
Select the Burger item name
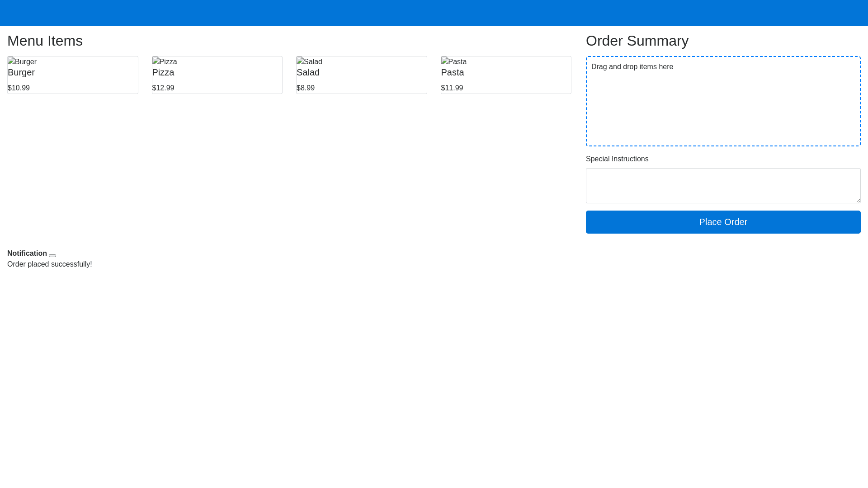(x=21, y=72)
